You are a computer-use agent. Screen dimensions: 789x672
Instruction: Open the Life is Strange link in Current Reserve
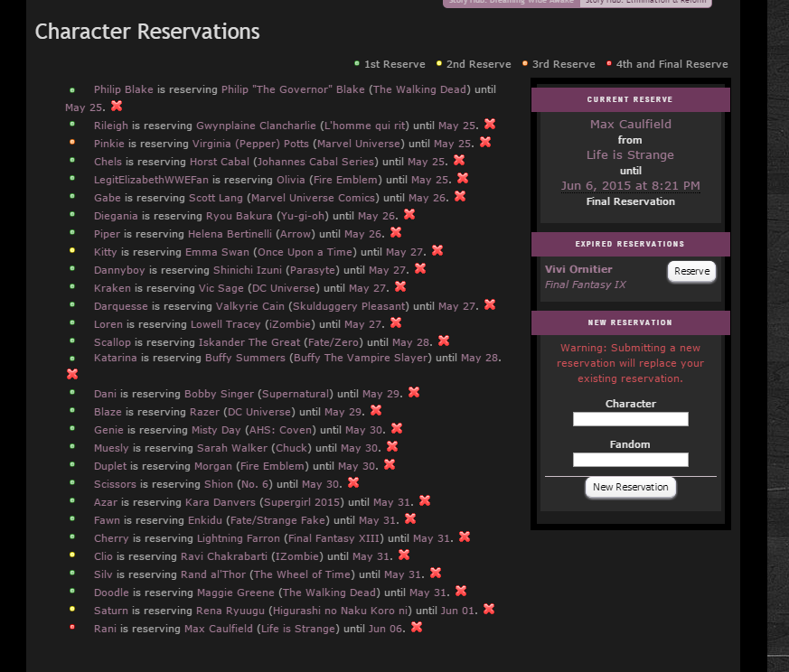(x=630, y=155)
